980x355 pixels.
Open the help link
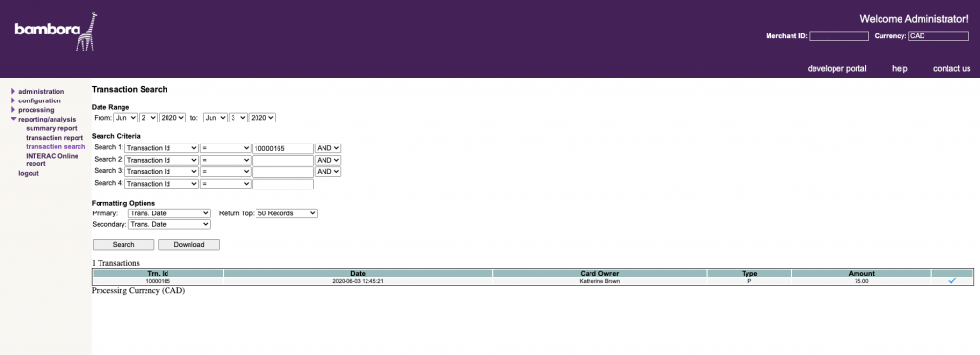click(x=900, y=68)
